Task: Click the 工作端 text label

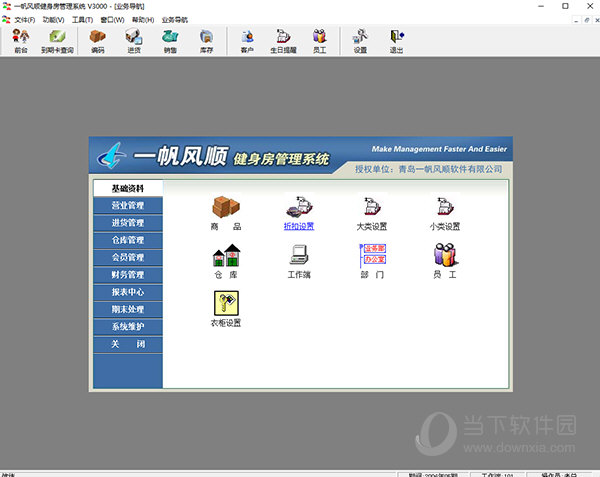Action: pos(299,275)
